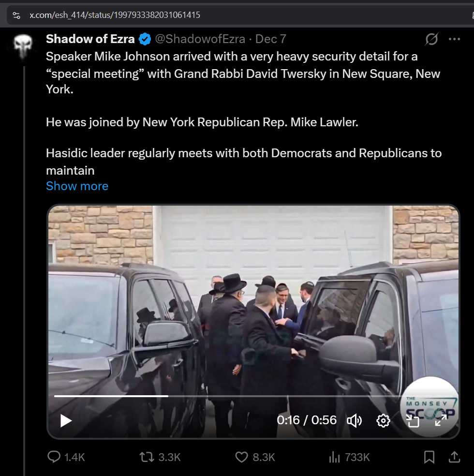Open video settings gear
474x476 pixels.
click(383, 420)
